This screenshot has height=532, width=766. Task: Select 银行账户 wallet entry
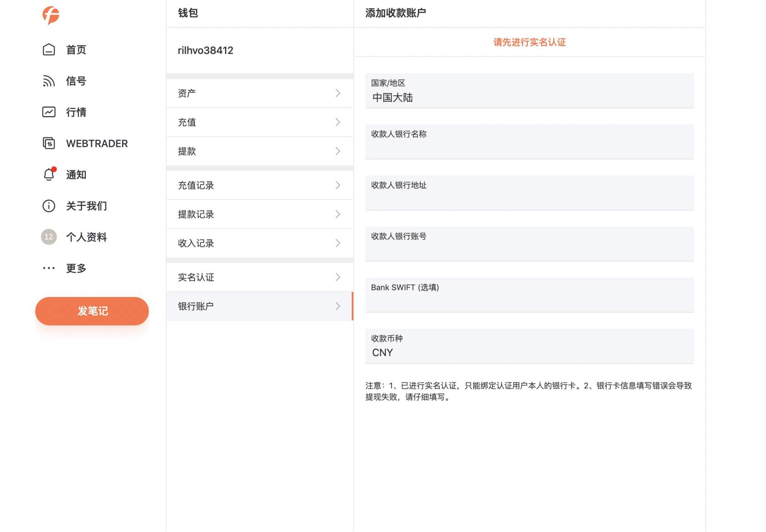(x=260, y=306)
